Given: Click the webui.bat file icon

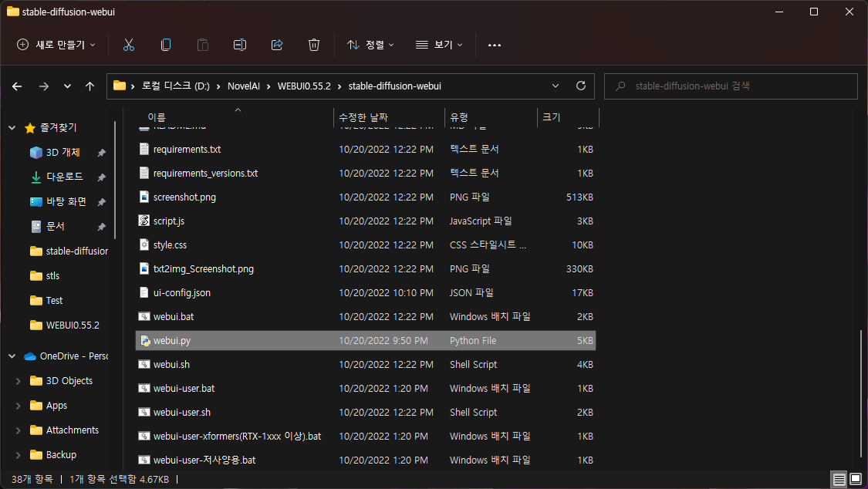Looking at the screenshot, I should (x=144, y=316).
